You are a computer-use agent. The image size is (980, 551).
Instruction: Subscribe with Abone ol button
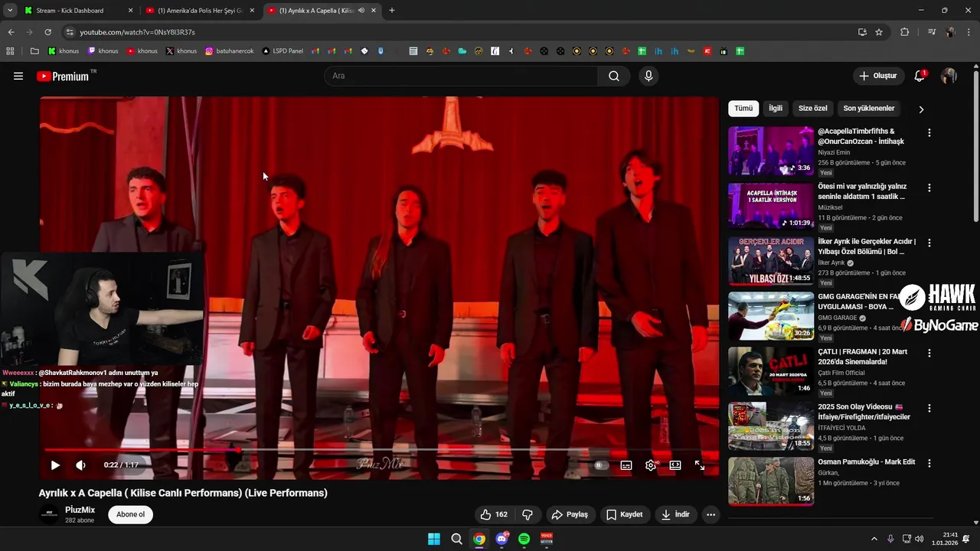[x=130, y=514]
